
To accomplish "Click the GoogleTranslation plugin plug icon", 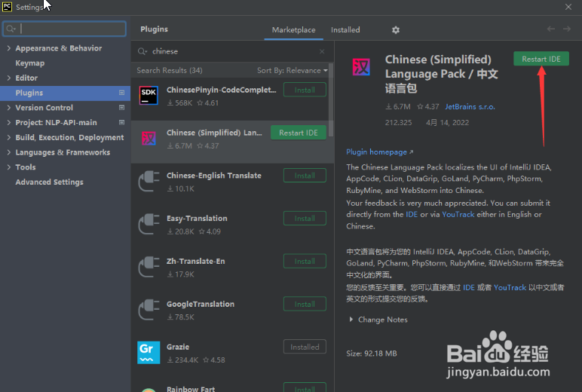I will [x=149, y=309].
